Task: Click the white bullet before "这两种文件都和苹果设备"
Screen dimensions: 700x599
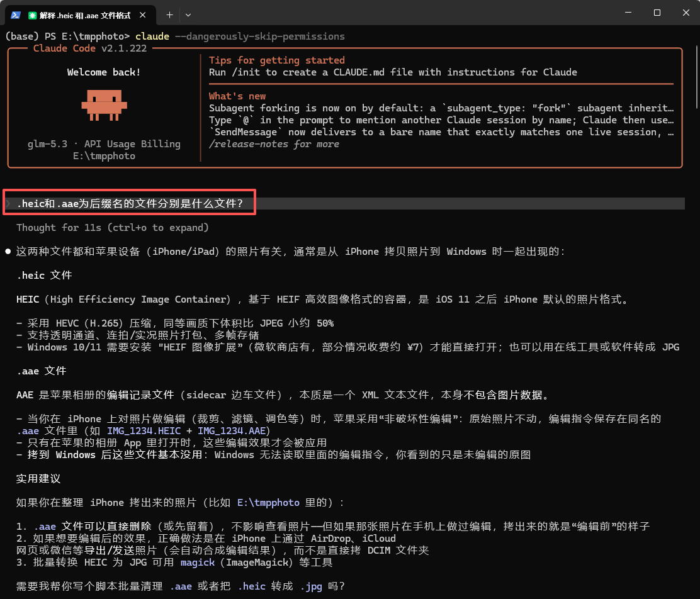Action: pos(8,251)
